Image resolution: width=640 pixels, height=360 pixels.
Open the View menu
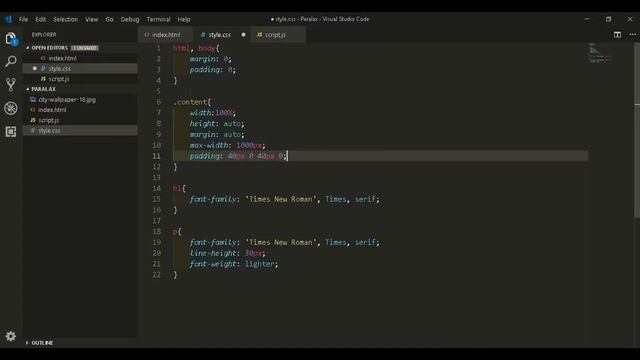click(91, 19)
